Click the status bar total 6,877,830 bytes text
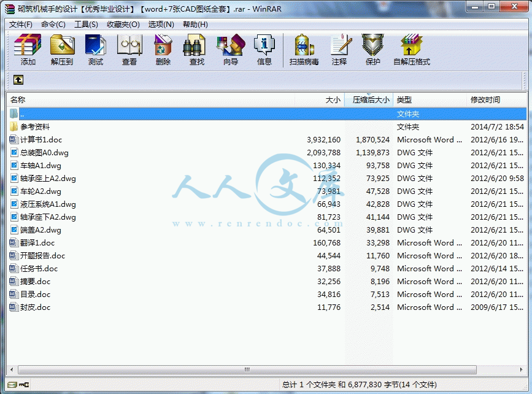The image size is (532, 394). click(359, 385)
